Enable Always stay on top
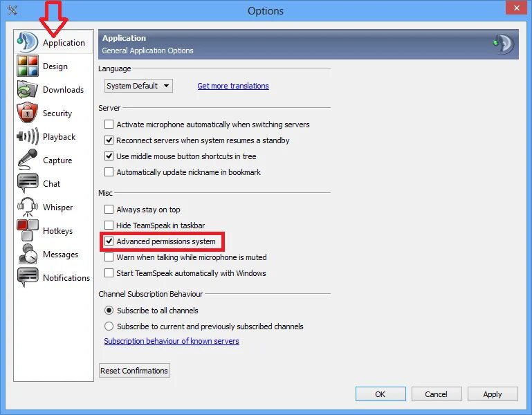The height and width of the screenshot is (415, 532). pos(109,210)
